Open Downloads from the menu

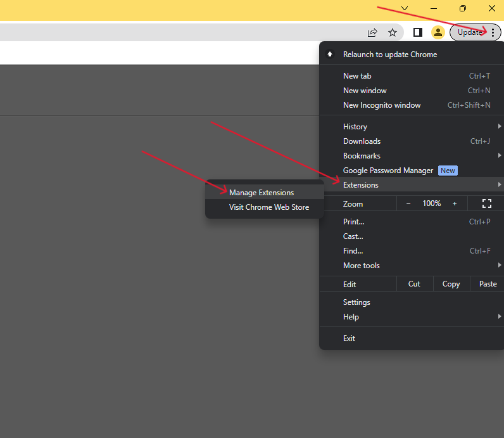click(412, 141)
